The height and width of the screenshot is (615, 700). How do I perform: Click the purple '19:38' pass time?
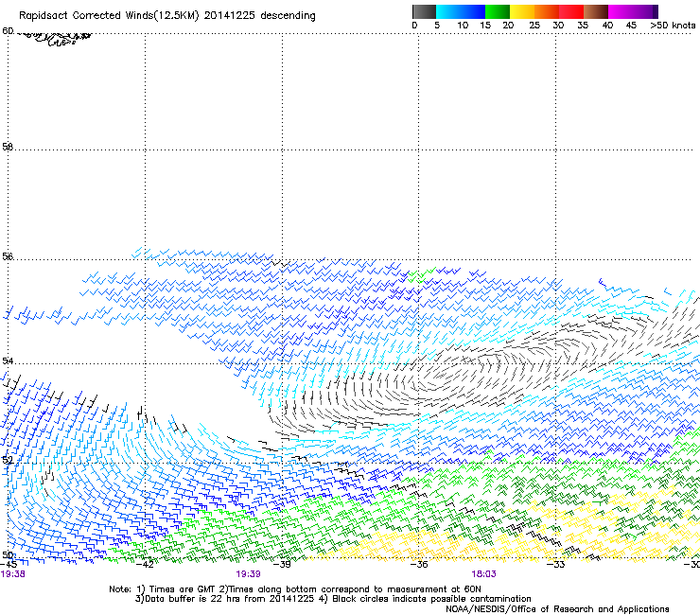[13, 574]
